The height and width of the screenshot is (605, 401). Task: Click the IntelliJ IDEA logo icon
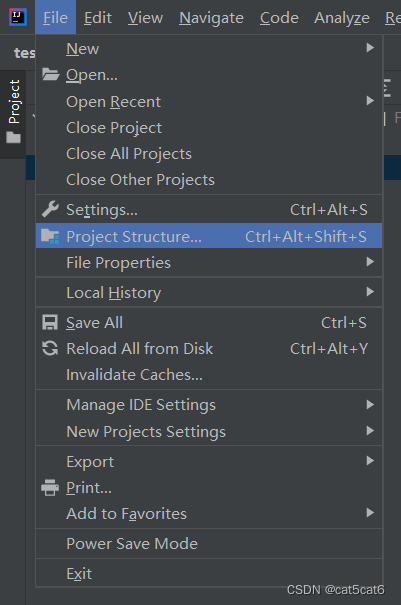[18, 17]
